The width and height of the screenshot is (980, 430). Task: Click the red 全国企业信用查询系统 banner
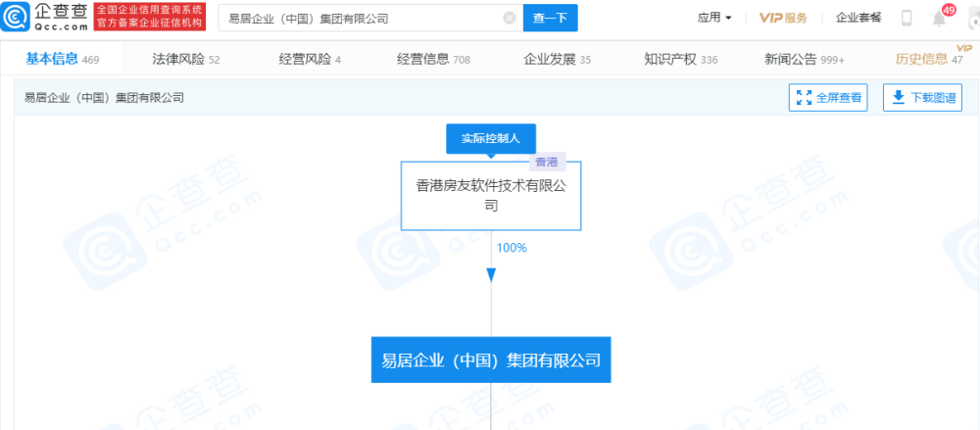(149, 17)
